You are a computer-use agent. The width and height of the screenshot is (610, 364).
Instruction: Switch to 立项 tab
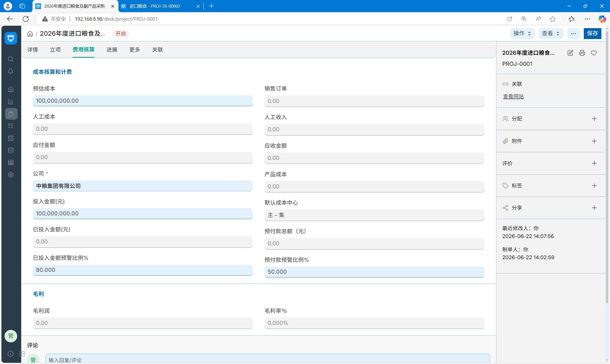tap(55, 50)
